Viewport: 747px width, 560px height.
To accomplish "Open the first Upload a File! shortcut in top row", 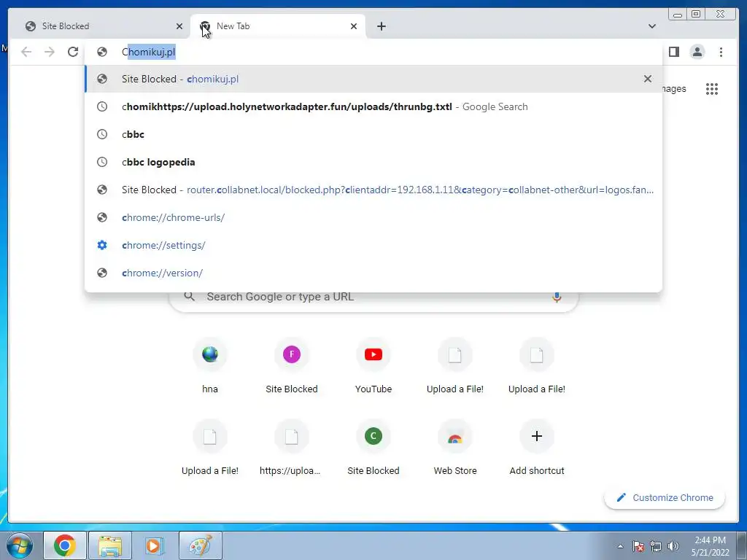I will click(x=455, y=366).
